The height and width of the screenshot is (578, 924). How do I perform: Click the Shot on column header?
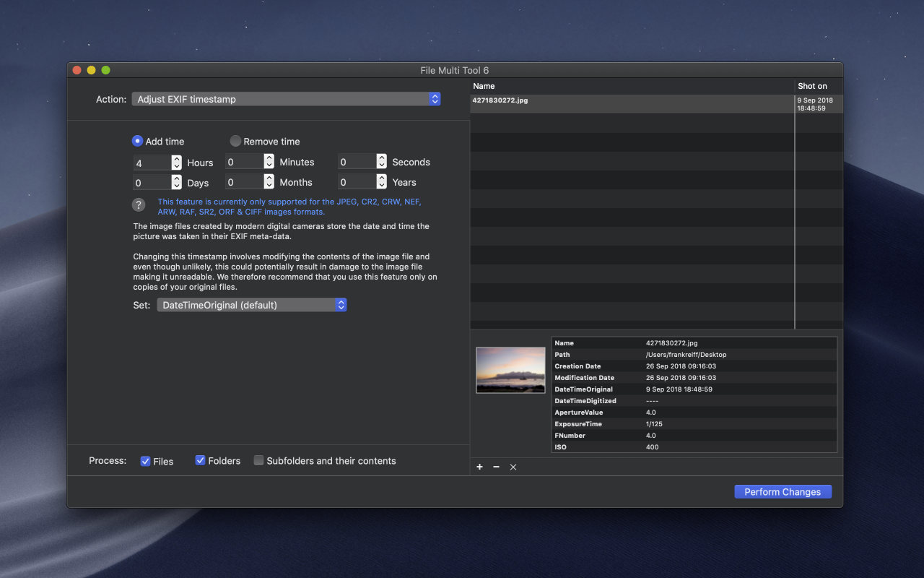819,86
